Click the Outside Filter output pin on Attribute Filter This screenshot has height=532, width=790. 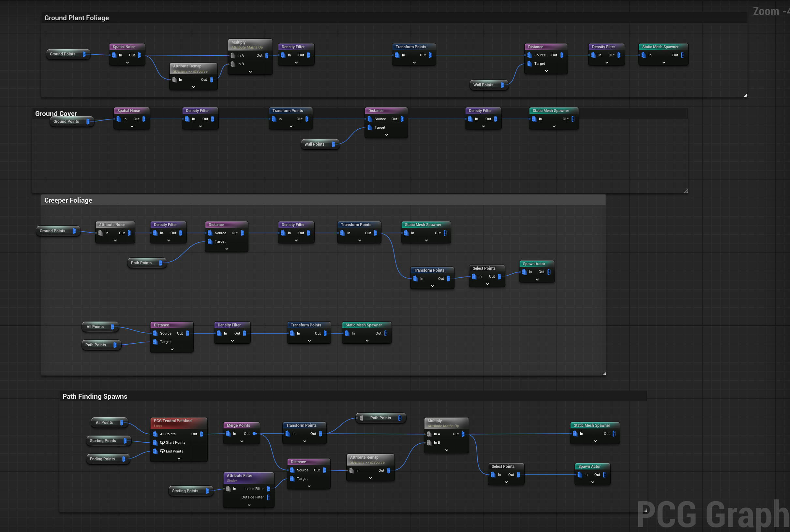[268, 497]
